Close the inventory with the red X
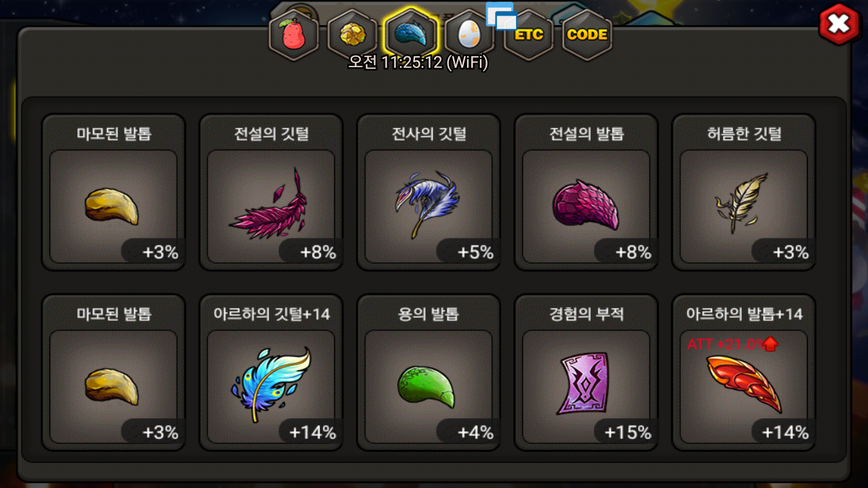The width and height of the screenshot is (868, 488). point(840,24)
